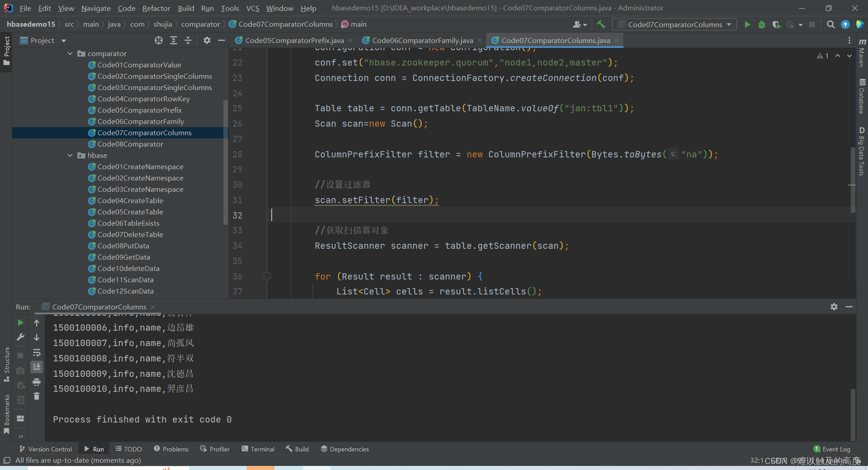Collapse the hbase package folder

(x=70, y=155)
